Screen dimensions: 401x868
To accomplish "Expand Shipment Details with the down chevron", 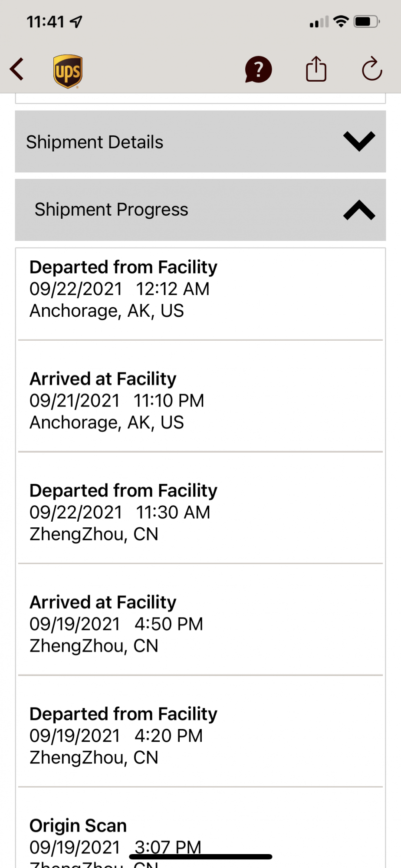I will coord(359,141).
